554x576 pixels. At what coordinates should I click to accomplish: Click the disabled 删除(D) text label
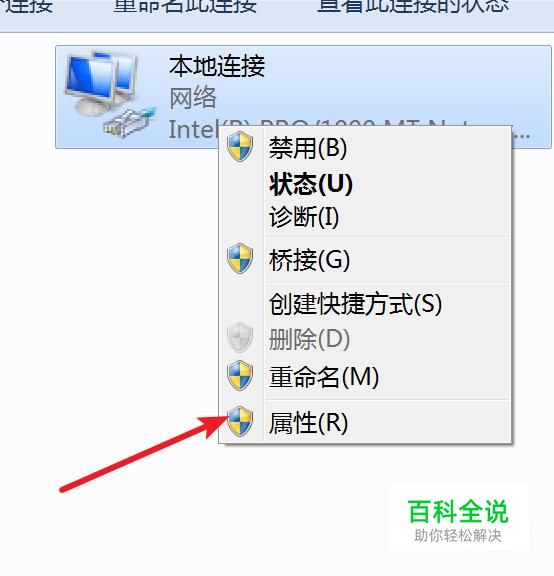point(309,339)
